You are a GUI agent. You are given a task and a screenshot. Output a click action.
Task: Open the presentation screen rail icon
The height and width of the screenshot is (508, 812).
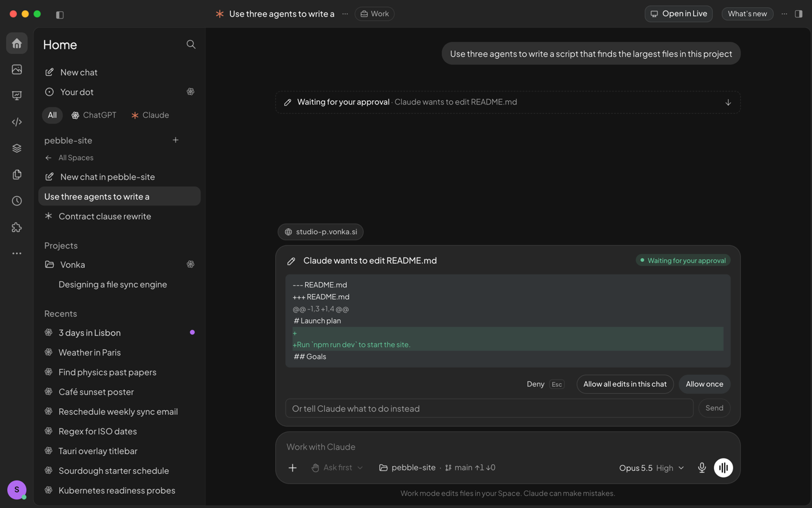pyautogui.click(x=17, y=96)
